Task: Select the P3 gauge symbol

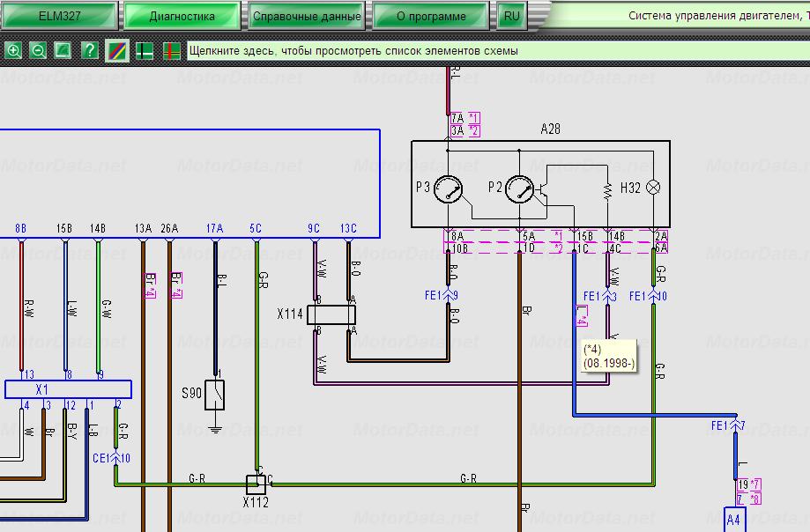Action: tap(450, 188)
